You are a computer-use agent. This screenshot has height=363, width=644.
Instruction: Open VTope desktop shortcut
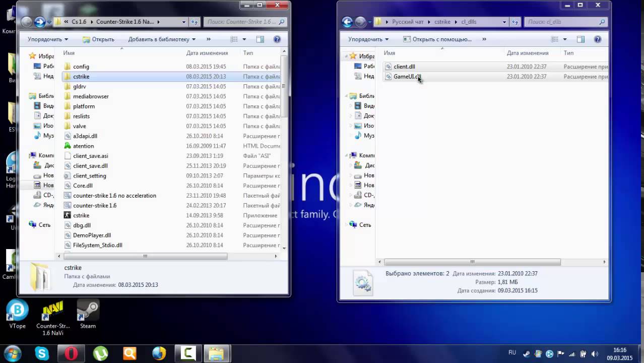[17, 315]
